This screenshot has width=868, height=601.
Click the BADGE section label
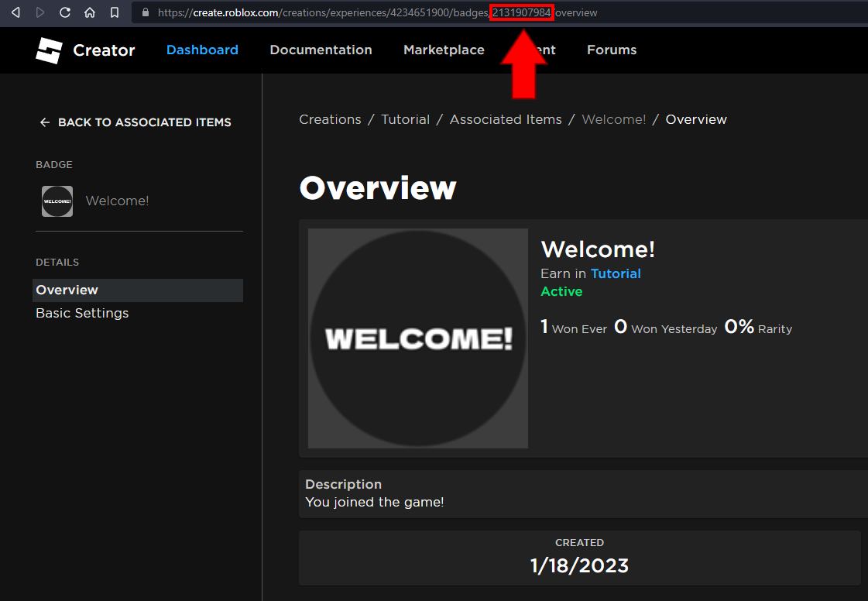click(x=54, y=164)
